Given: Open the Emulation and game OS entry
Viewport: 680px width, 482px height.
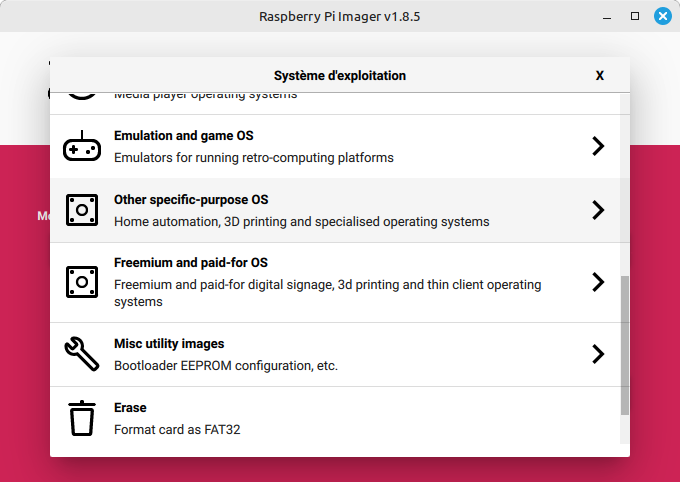Looking at the screenshot, I should 335,147.
